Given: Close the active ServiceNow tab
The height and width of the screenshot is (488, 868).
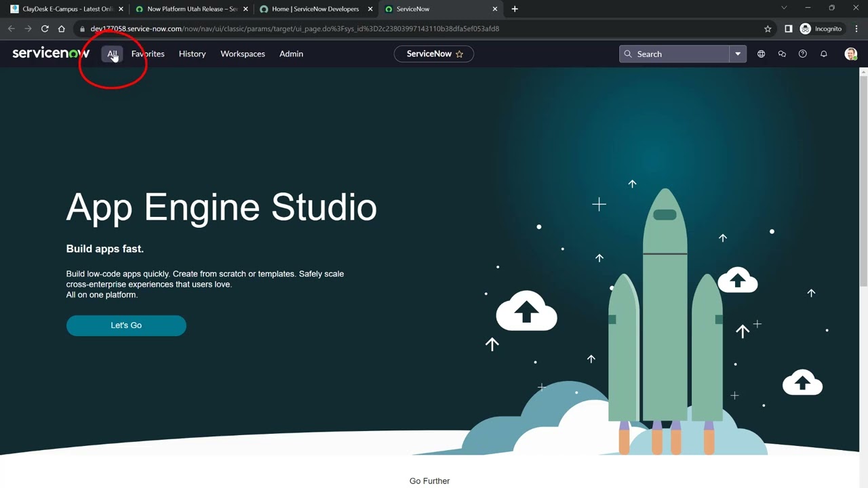Looking at the screenshot, I should (495, 9).
